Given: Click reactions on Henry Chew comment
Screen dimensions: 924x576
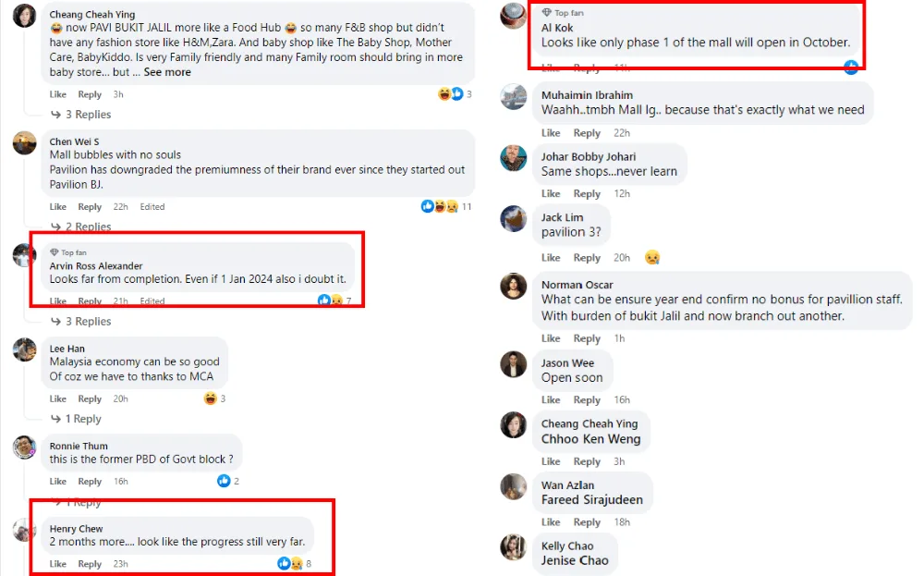Looking at the screenshot, I should [290, 563].
